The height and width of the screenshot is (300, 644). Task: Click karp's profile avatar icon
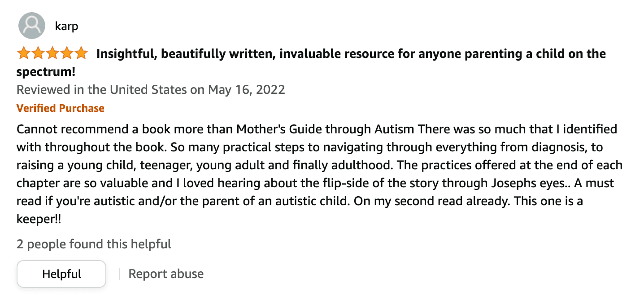click(31, 26)
